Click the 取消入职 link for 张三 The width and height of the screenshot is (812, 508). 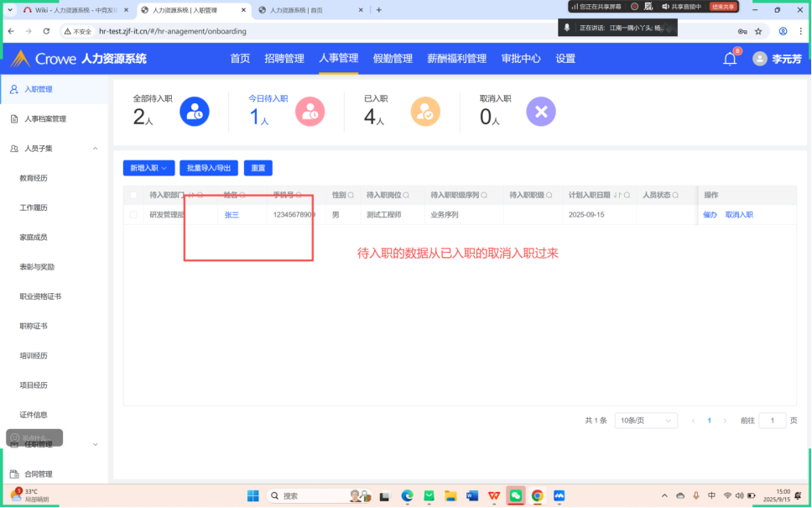(x=739, y=215)
